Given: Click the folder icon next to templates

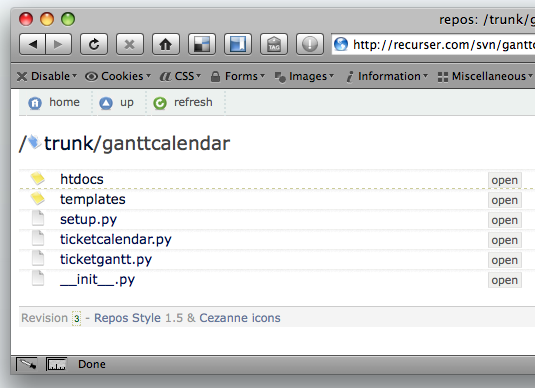Looking at the screenshot, I should [38, 198].
